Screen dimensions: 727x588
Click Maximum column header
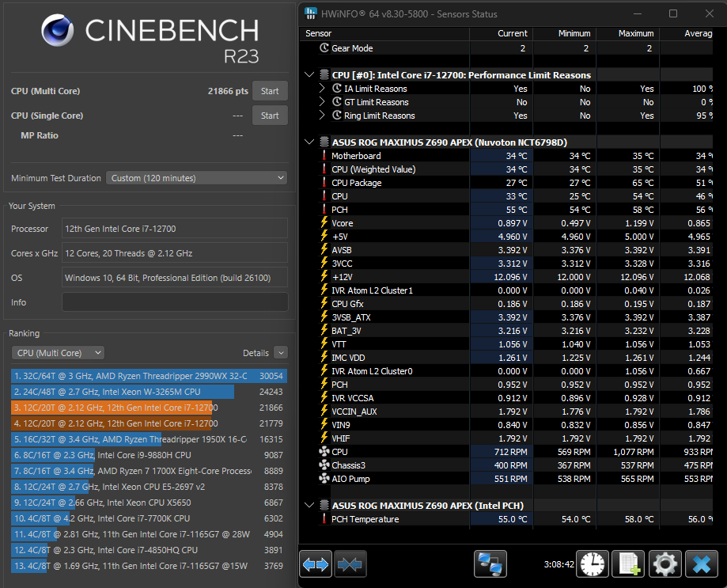[x=628, y=33]
